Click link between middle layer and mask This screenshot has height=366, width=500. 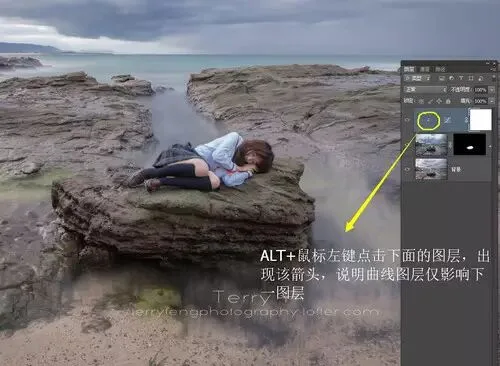(x=450, y=145)
